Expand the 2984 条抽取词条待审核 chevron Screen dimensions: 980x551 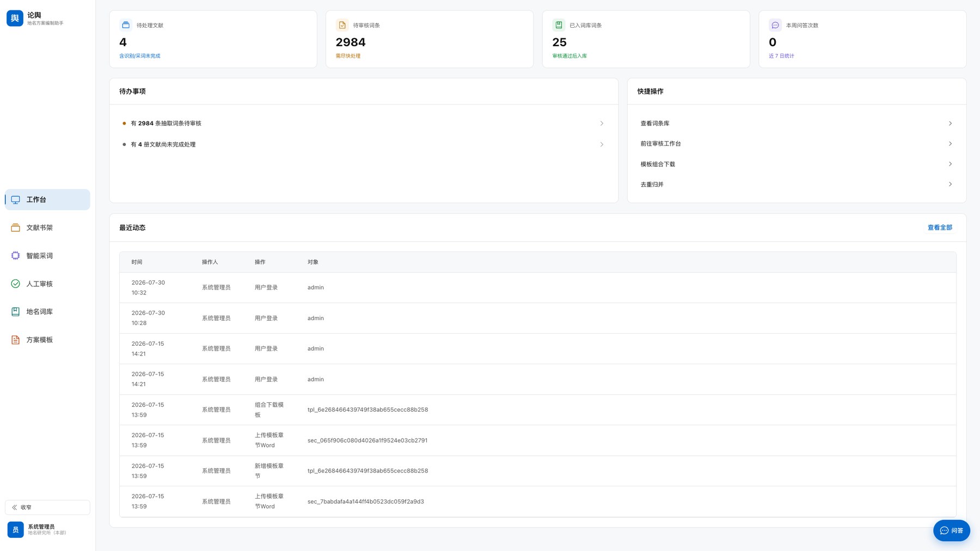(602, 124)
